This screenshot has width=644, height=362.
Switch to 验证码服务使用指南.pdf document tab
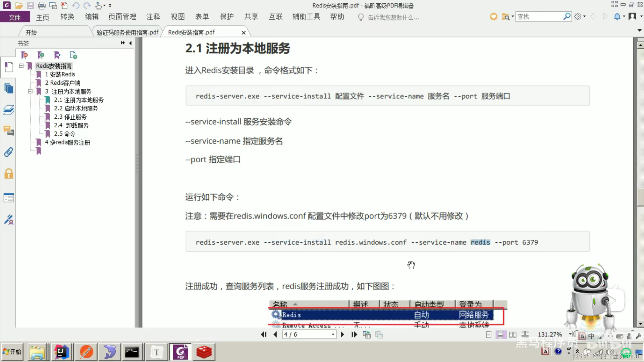tap(127, 33)
